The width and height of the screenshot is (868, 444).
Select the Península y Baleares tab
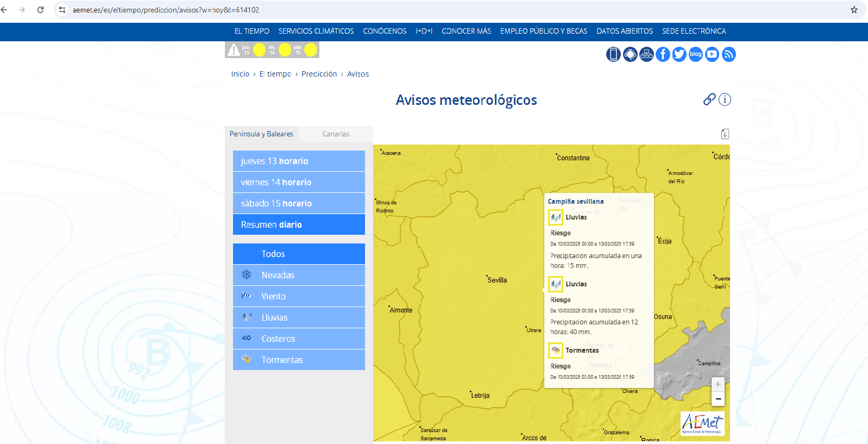click(261, 134)
